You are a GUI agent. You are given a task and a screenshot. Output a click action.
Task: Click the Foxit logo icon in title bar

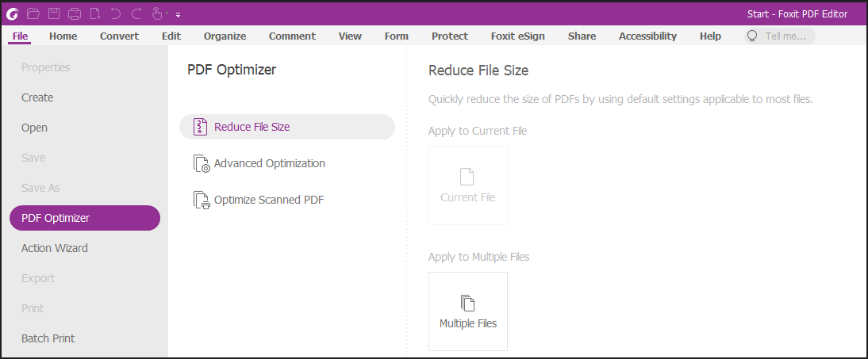coord(13,13)
